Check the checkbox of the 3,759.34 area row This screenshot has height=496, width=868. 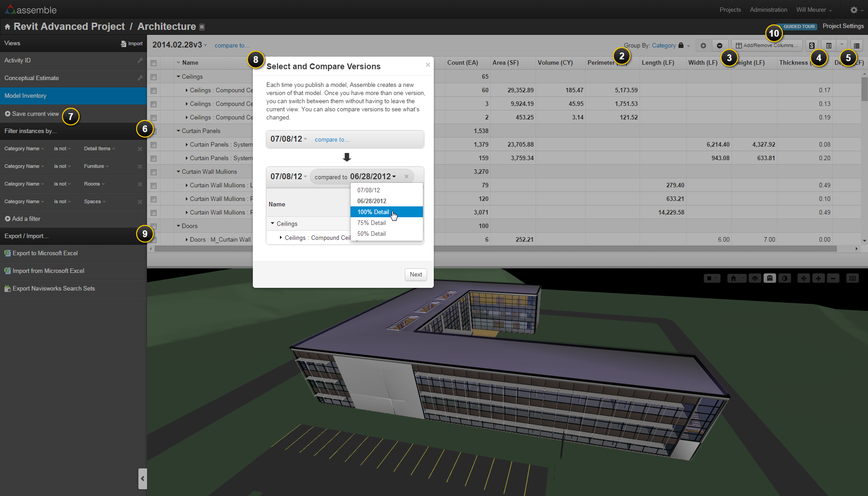154,158
